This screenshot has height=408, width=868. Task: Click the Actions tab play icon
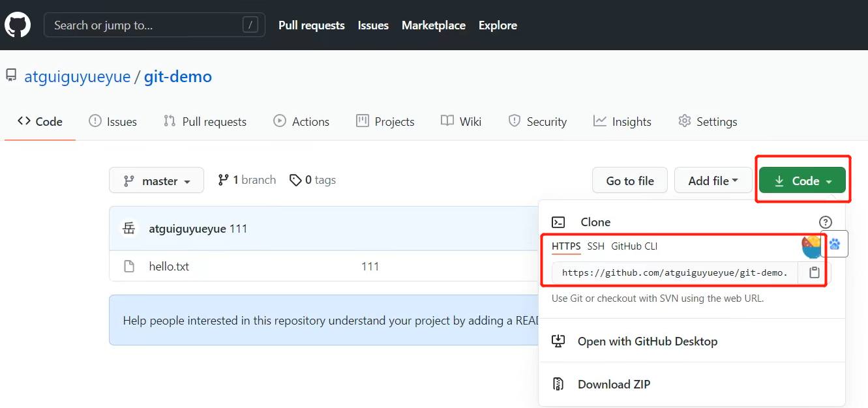click(280, 121)
